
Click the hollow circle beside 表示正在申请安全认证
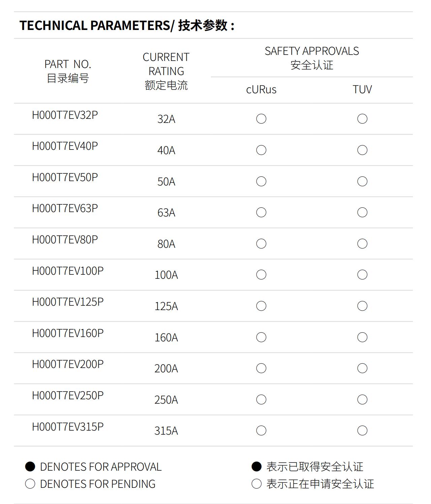click(x=256, y=484)
